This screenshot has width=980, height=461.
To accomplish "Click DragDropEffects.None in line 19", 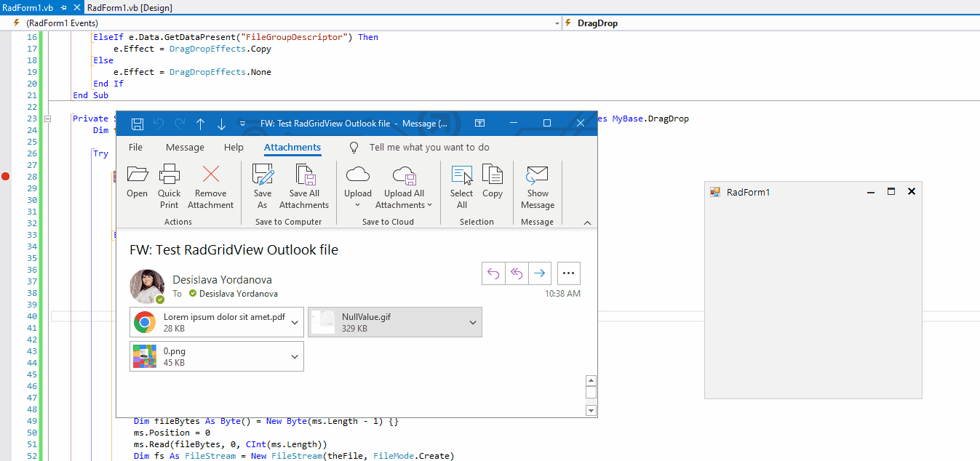I will (220, 72).
